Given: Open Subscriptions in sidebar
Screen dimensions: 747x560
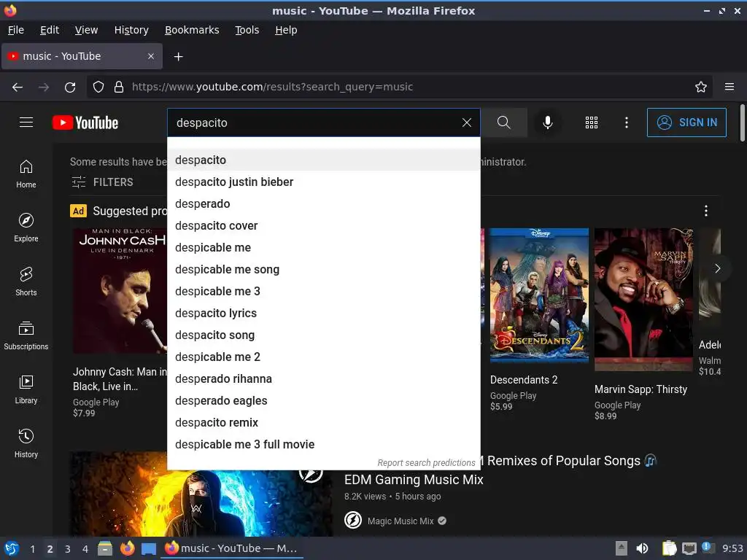Looking at the screenshot, I should (x=26, y=336).
